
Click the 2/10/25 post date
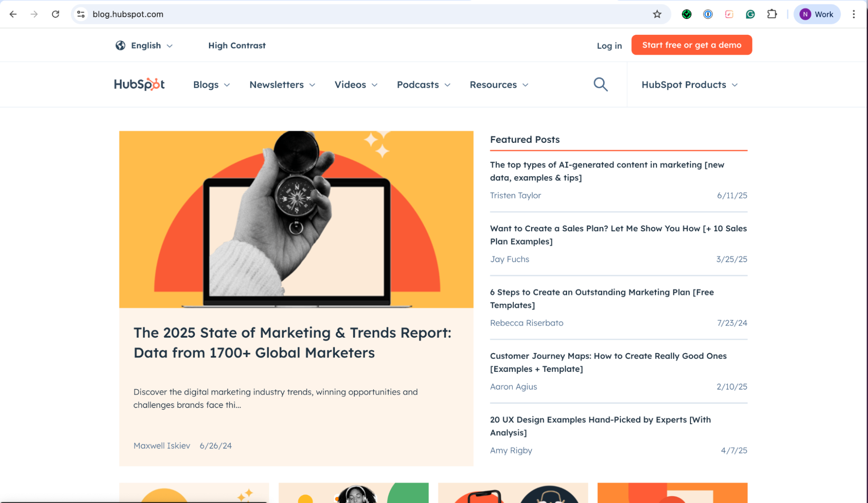click(732, 387)
